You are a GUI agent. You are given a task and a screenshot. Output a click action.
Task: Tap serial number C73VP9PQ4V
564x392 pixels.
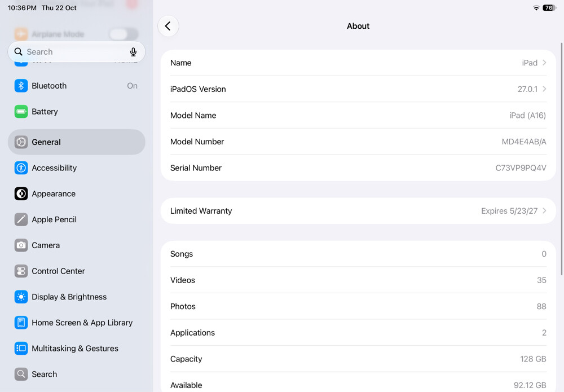[521, 168]
